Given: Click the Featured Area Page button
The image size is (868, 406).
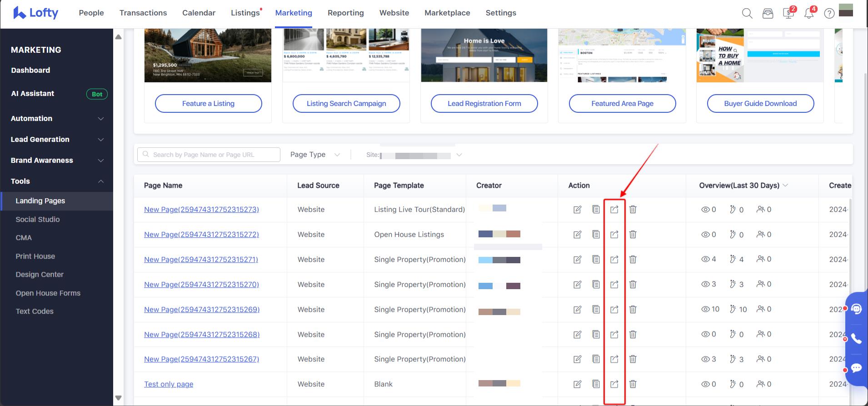Looking at the screenshot, I should (x=623, y=104).
